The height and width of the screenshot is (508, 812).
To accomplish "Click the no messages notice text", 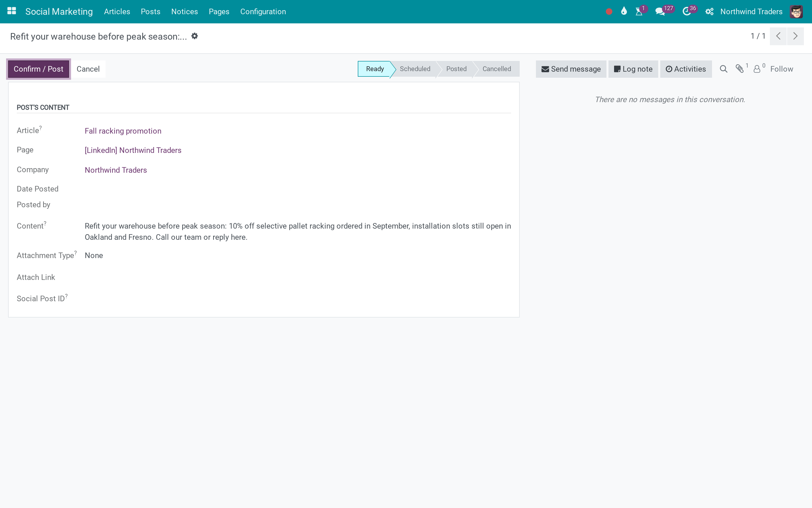I will coord(670,100).
